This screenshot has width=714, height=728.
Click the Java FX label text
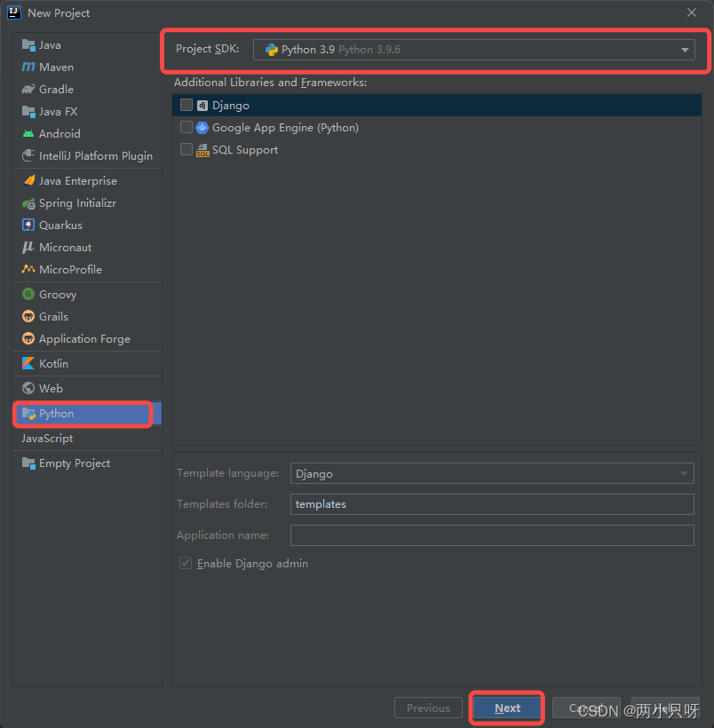pyautogui.click(x=58, y=112)
